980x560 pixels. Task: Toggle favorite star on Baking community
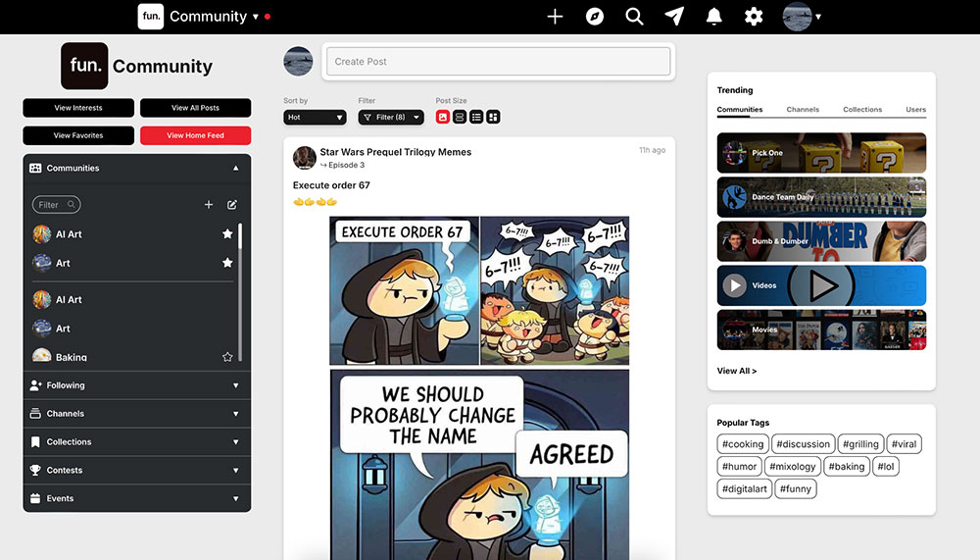227,357
